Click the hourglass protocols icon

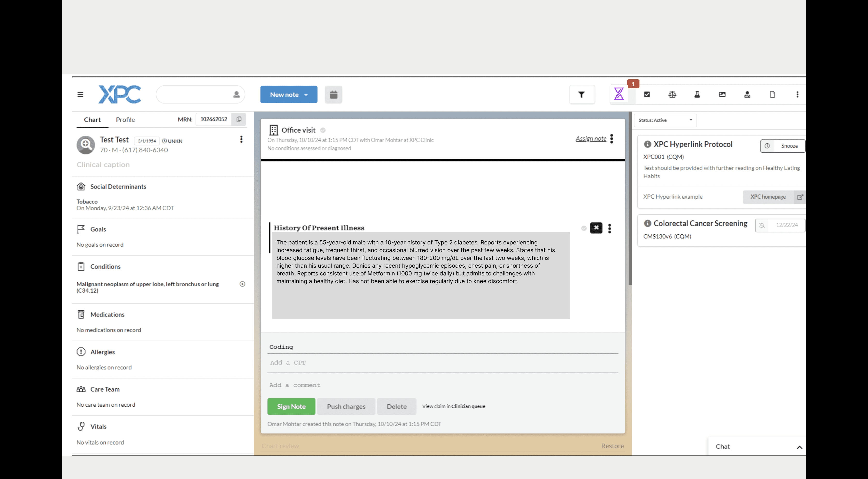(619, 94)
